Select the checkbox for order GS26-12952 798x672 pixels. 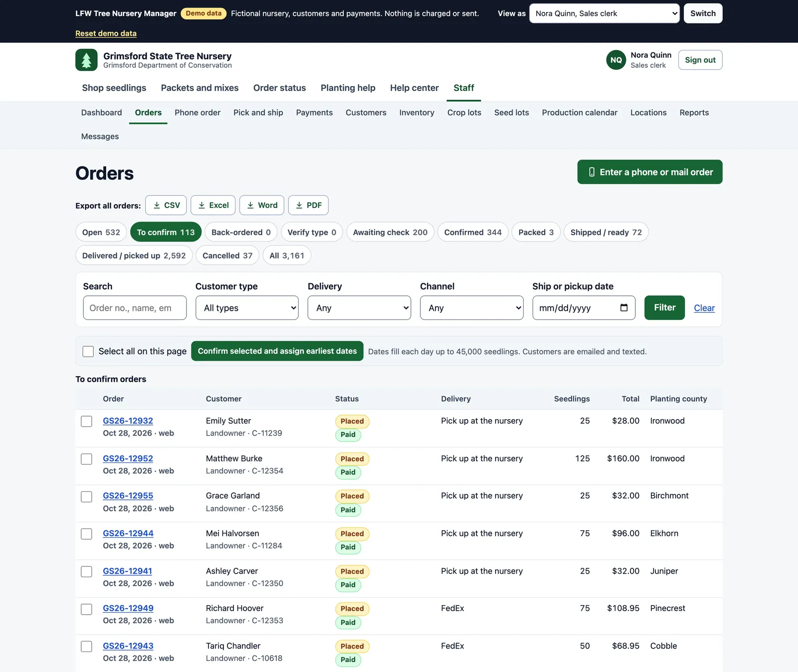point(87,459)
